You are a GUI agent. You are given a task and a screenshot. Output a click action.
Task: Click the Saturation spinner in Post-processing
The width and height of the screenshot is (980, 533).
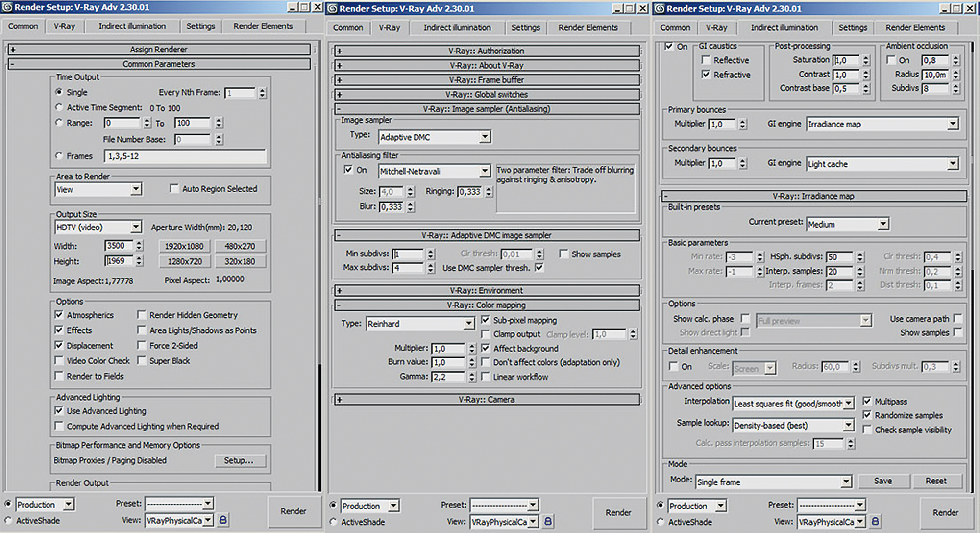tap(866, 60)
